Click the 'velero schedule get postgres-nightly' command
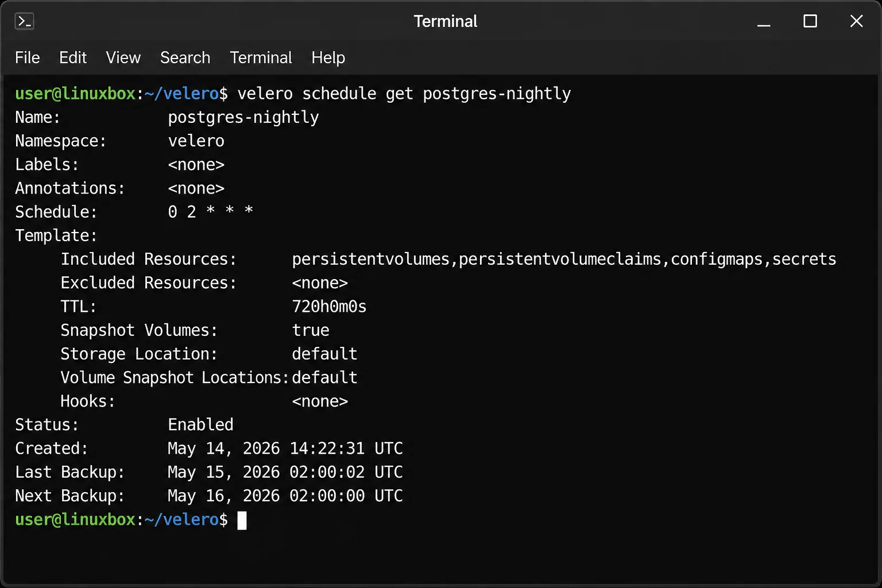The width and height of the screenshot is (882, 588). [404, 94]
